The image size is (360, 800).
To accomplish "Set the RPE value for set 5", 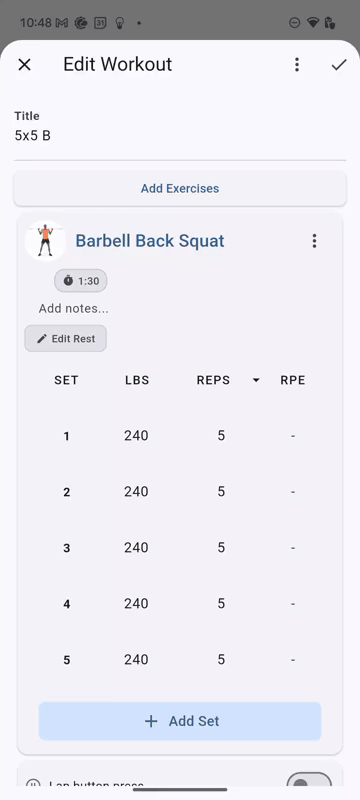I will pos(293,660).
